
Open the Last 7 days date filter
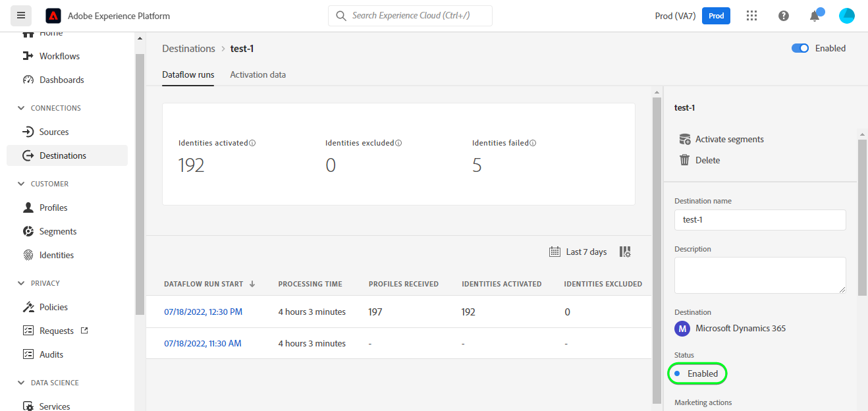(578, 252)
